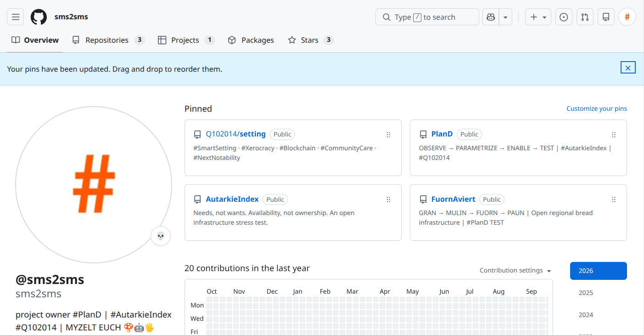644x335 pixels.
Task: Switch to the Packages tab
Action: click(x=251, y=40)
